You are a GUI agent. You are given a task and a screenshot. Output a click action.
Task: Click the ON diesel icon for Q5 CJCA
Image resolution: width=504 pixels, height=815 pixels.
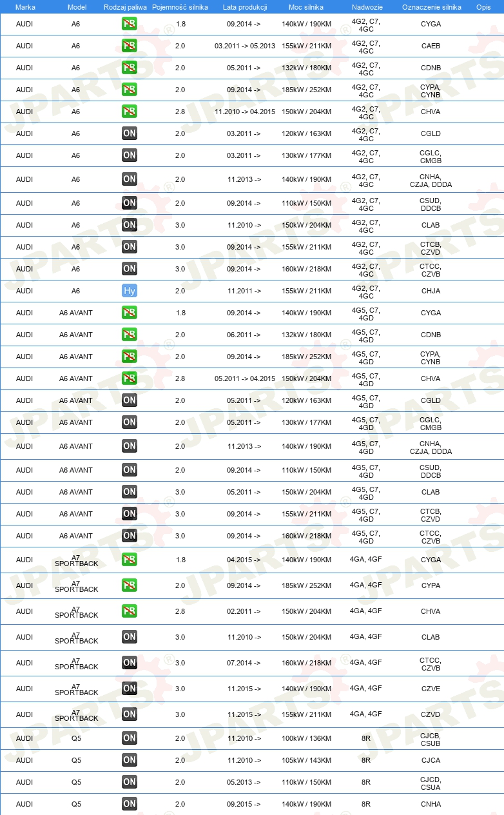130,760
